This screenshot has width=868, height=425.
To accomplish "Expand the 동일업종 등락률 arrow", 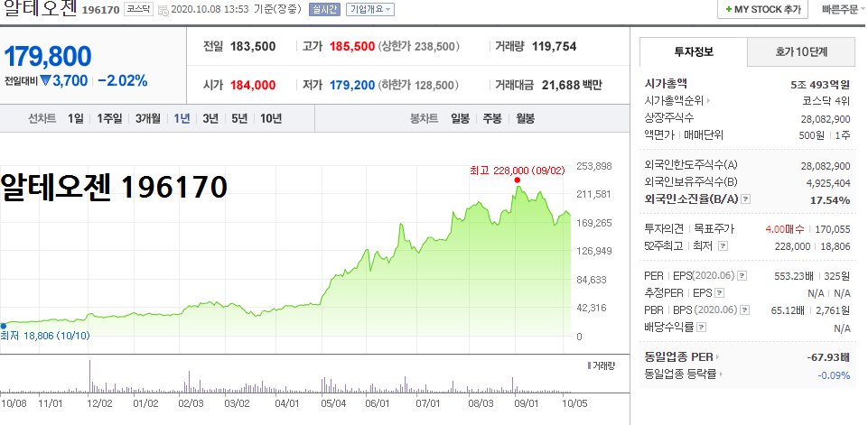I will click(722, 374).
